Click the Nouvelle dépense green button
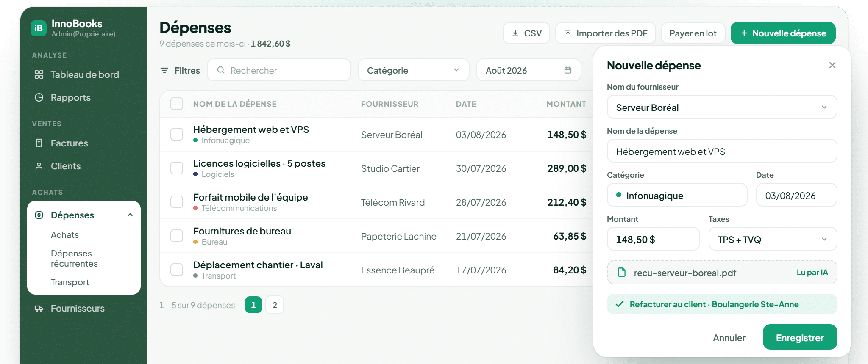868x364 pixels. point(783,33)
